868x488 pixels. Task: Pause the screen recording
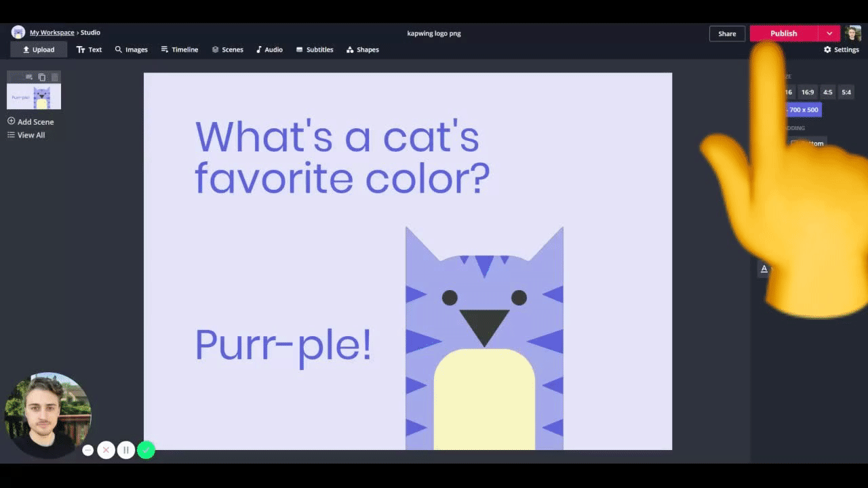126,450
